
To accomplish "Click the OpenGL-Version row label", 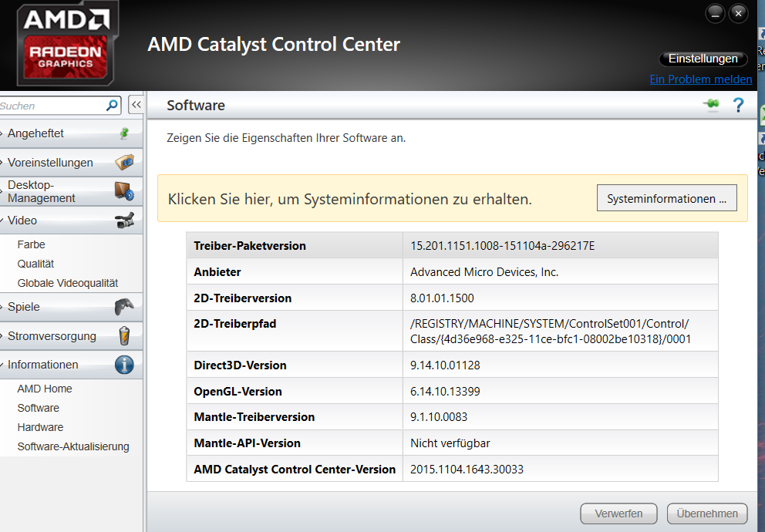I will tap(238, 392).
